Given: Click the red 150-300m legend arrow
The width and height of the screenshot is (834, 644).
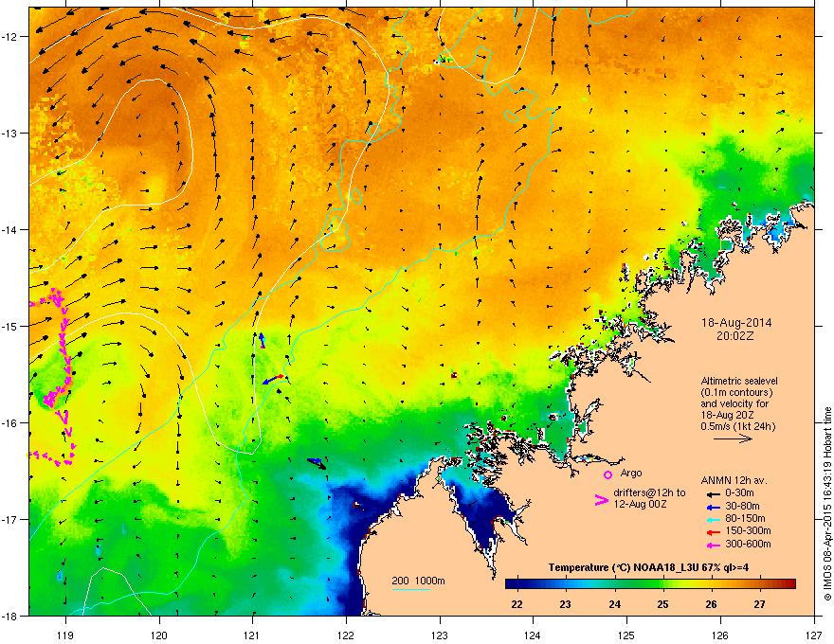Looking at the screenshot, I should click(714, 532).
